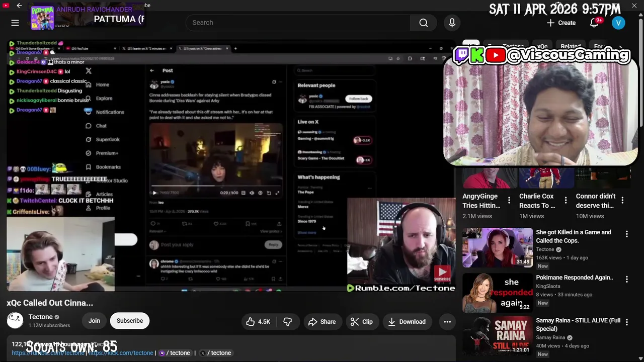644x362 pixels.
Task: Create a Clip of the video
Action: tap(362, 322)
